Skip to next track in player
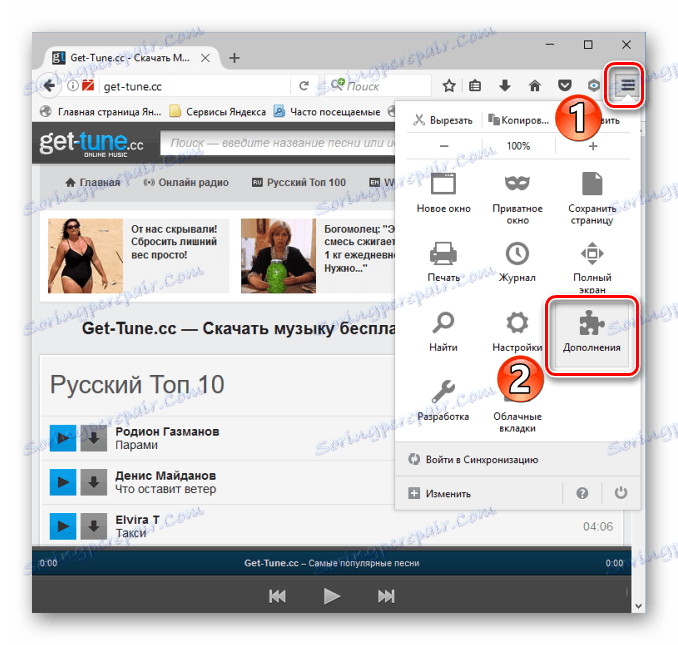 (x=386, y=596)
